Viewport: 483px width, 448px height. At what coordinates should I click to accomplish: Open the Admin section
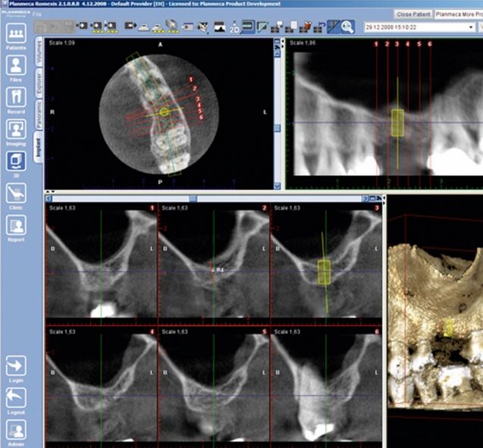click(x=17, y=431)
